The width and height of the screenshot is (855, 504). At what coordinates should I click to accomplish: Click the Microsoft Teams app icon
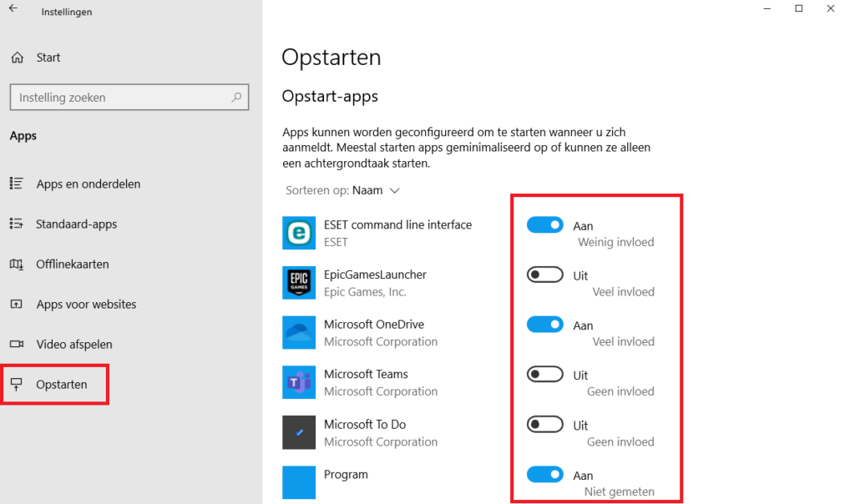pyautogui.click(x=298, y=382)
